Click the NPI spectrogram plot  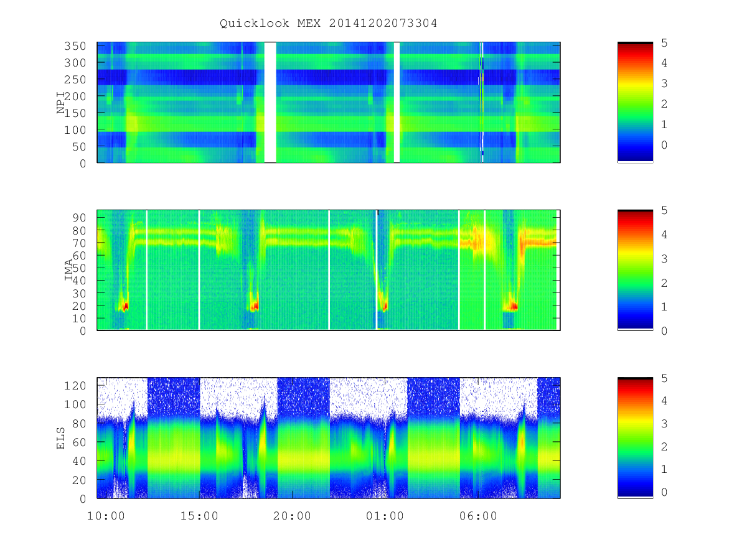pos(329,103)
